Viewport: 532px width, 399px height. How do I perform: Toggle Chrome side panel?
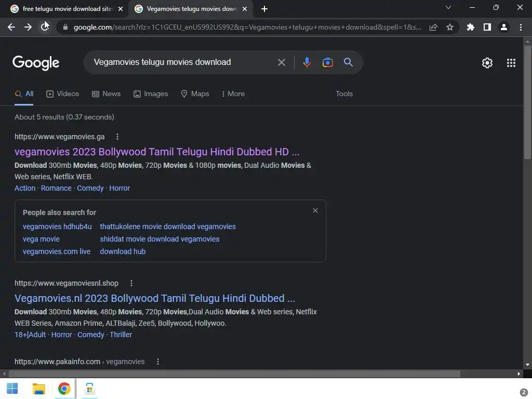click(x=487, y=27)
